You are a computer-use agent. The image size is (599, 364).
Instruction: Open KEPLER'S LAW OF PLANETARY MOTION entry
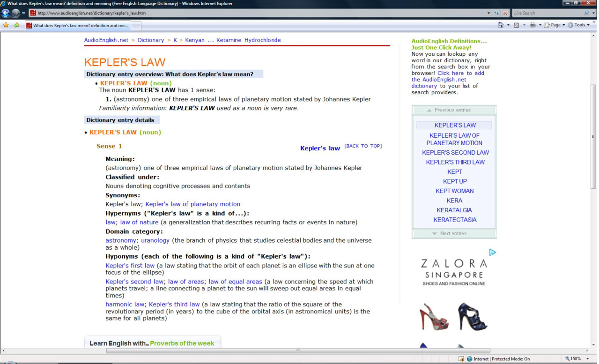[454, 139]
